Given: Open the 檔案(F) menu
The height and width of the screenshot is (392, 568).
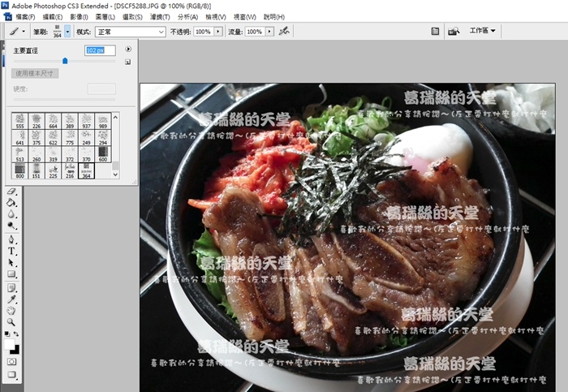Looking at the screenshot, I should click(25, 17).
